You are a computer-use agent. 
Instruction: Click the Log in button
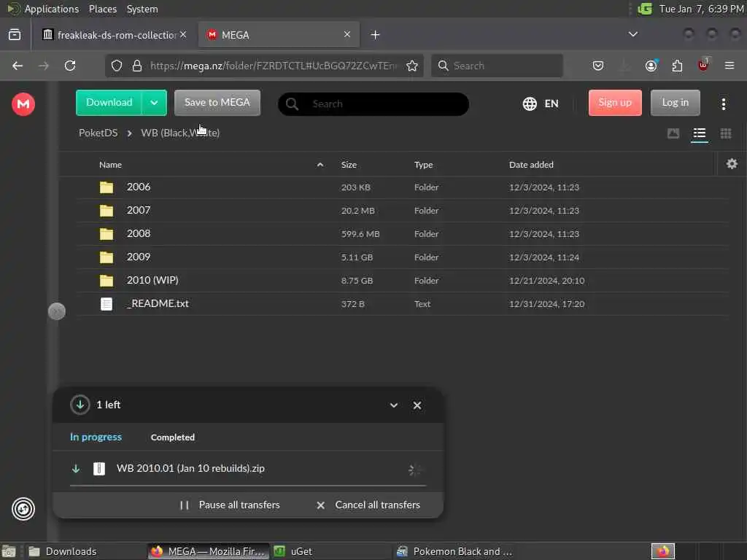(x=675, y=103)
